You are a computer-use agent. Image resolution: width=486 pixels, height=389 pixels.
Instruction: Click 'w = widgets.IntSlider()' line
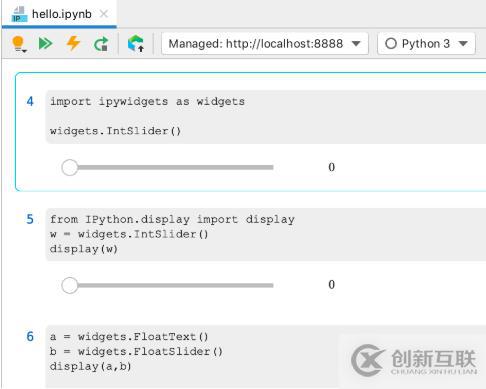(x=129, y=234)
